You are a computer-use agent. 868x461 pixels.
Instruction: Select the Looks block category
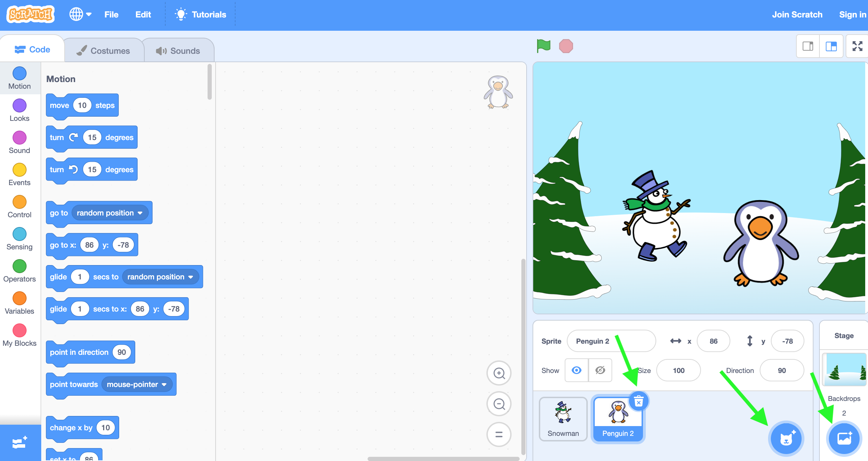tap(20, 110)
